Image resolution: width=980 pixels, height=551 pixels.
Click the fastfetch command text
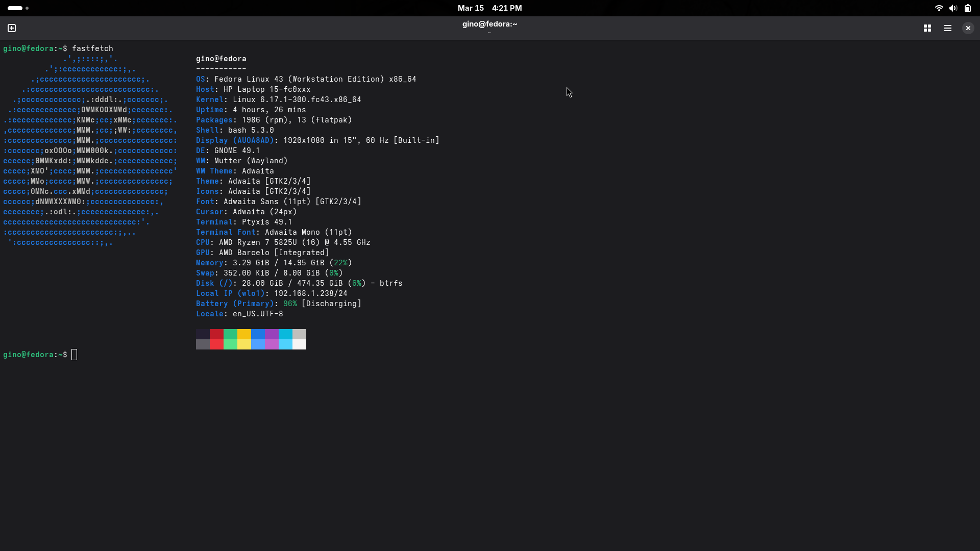coord(92,48)
